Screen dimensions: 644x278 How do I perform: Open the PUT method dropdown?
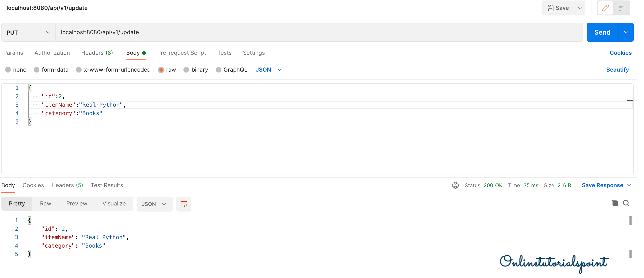coord(29,33)
